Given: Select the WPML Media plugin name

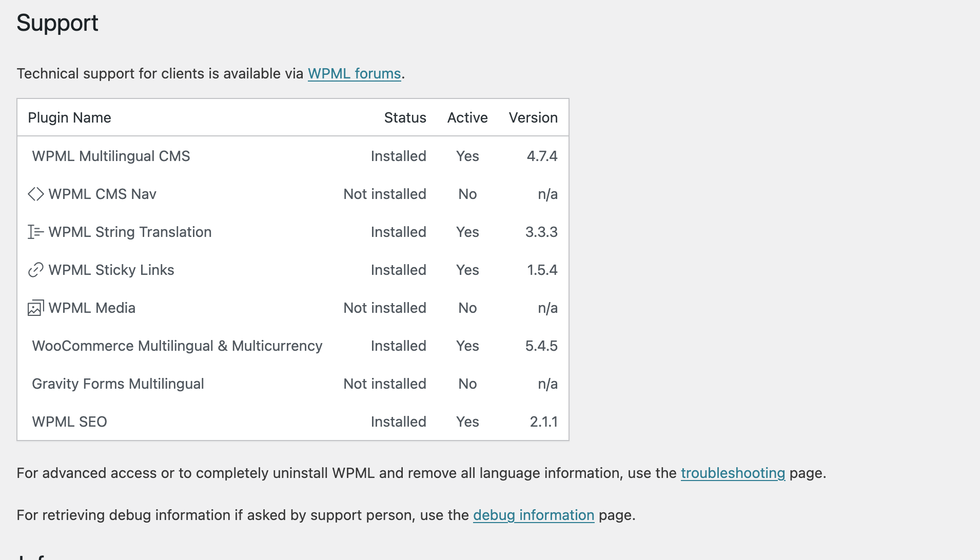Looking at the screenshot, I should (92, 308).
